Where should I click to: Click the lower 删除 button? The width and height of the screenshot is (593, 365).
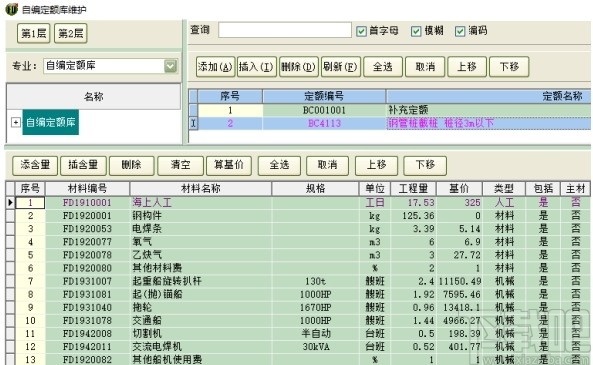(x=132, y=166)
